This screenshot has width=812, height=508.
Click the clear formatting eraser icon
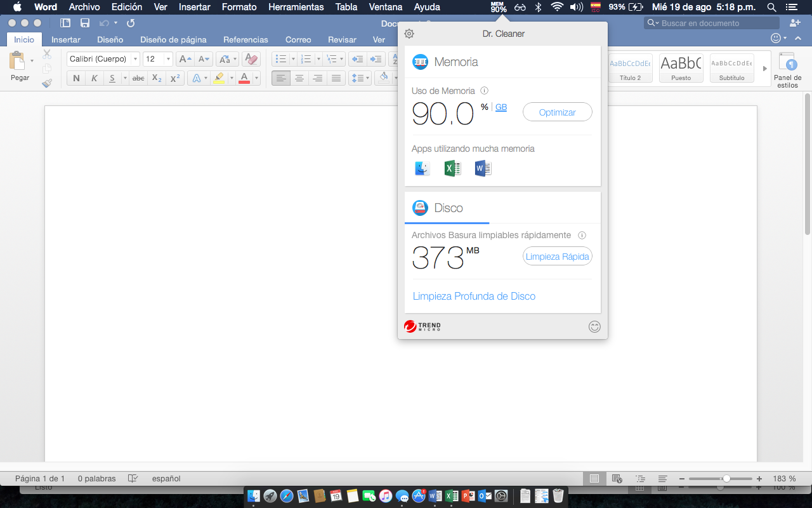251,59
